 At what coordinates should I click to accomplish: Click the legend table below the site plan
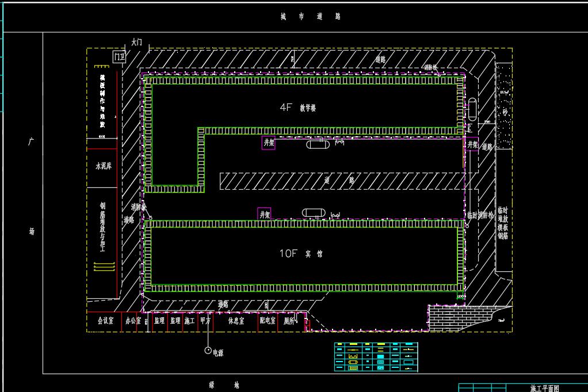[x=376, y=357]
